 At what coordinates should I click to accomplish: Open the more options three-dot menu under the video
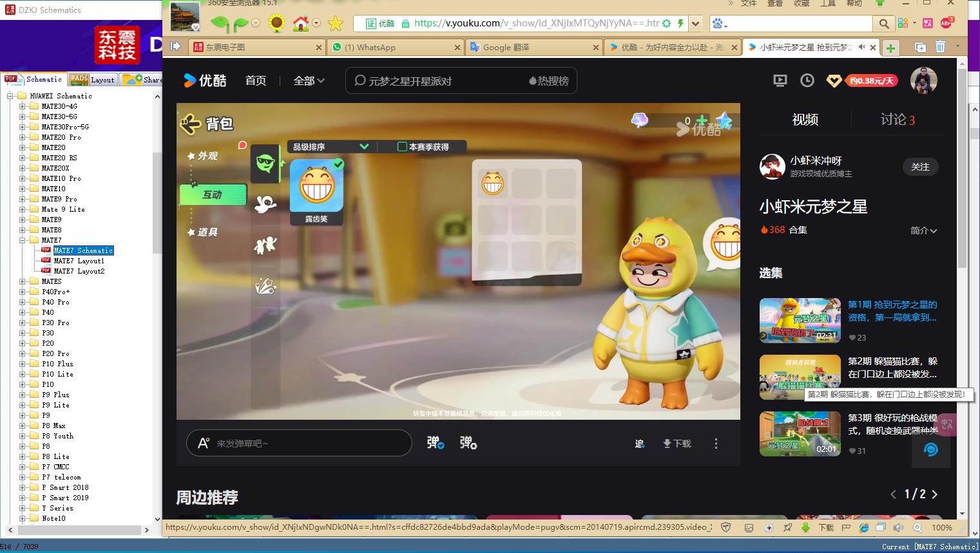point(716,444)
